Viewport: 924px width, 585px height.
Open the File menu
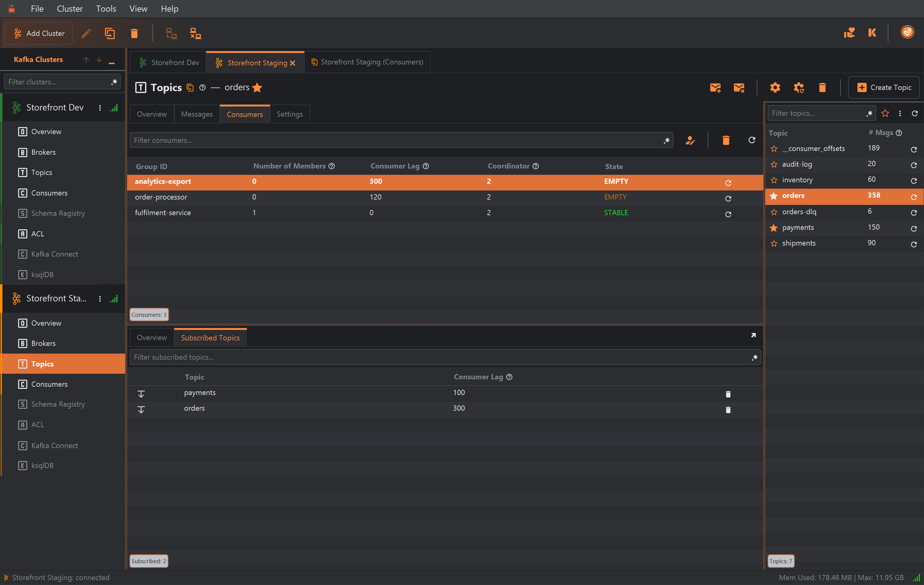37,9
